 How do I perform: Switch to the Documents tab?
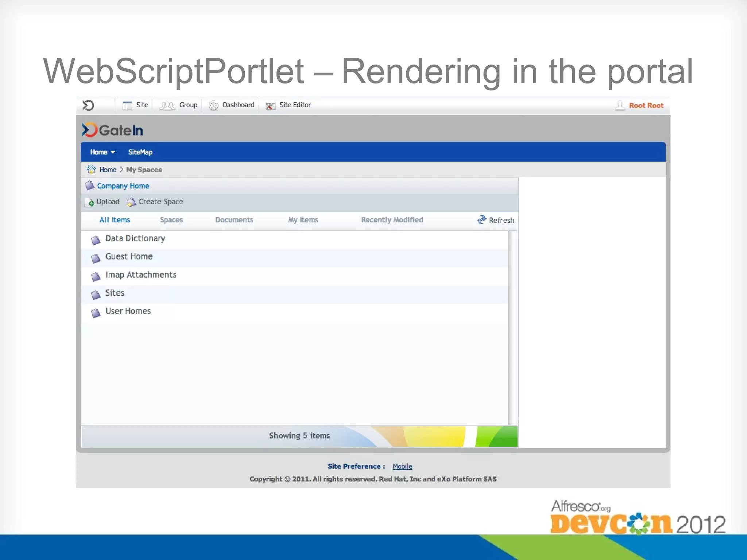(234, 220)
